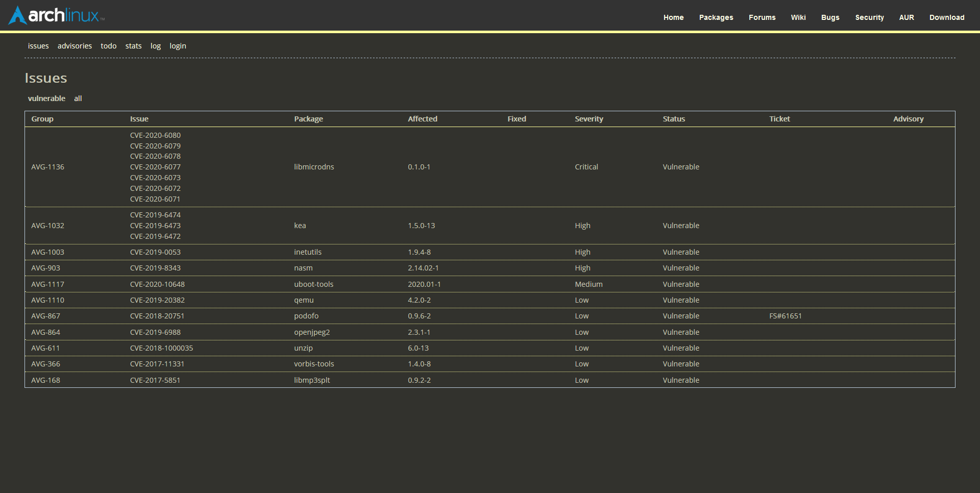Viewport: 980px width, 493px height.
Task: Open the vorbis-tools package link
Action: coord(314,364)
